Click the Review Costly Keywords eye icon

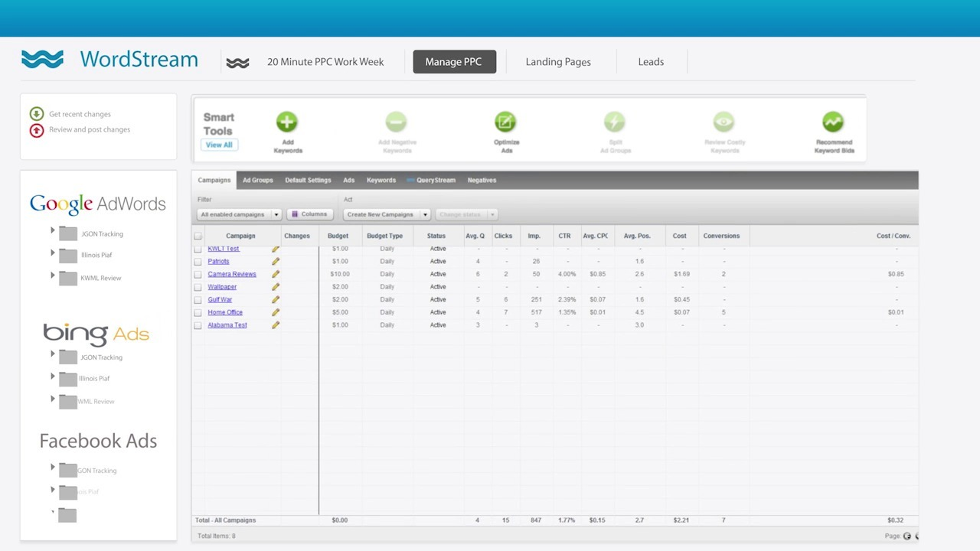click(x=724, y=122)
